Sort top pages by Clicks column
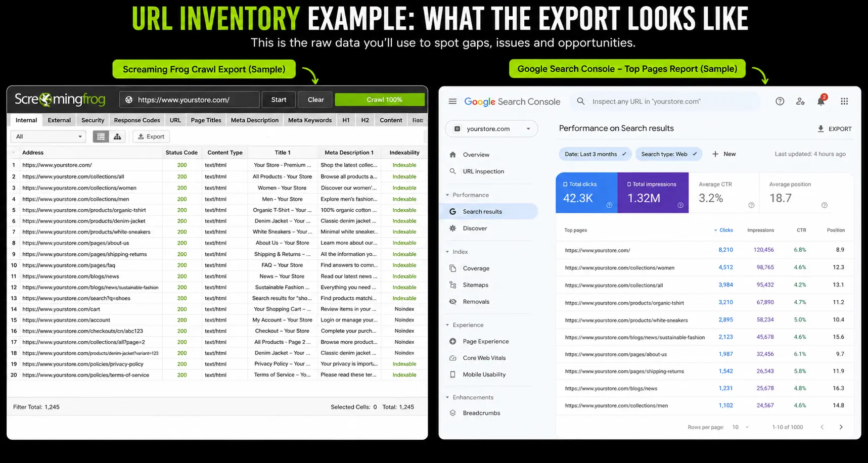This screenshot has height=463, width=868. click(723, 230)
